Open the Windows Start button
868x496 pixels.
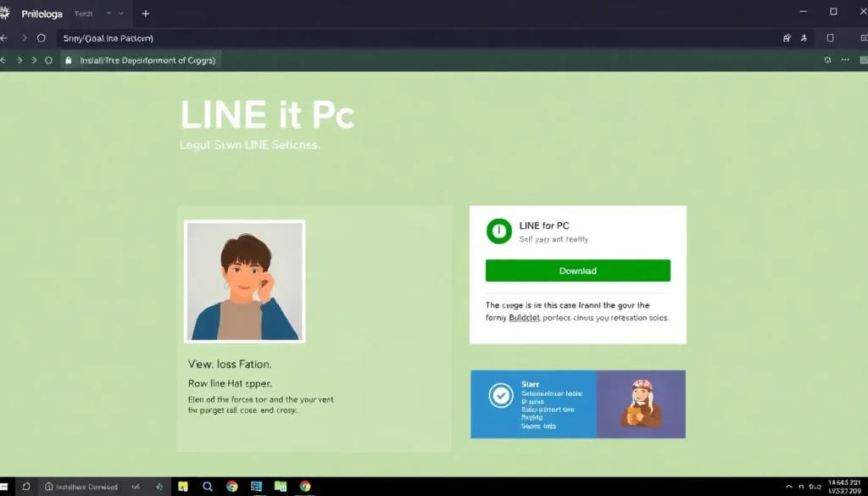pos(4,487)
